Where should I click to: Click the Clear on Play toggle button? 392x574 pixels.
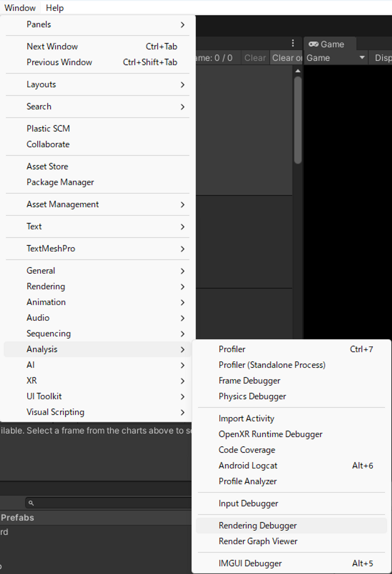(x=287, y=58)
